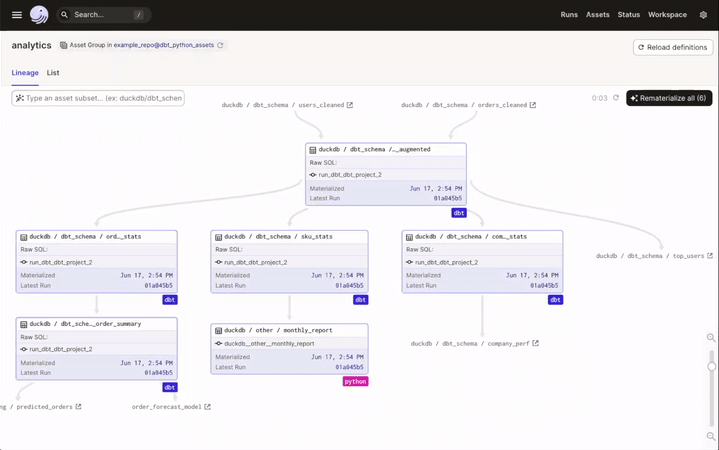The width and height of the screenshot is (719, 450).
Task: Open external link icon for order_forecast_model
Action: tap(207, 407)
